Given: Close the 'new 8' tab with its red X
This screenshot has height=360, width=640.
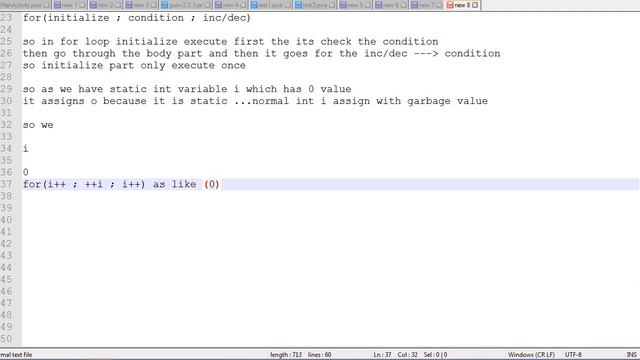Looking at the screenshot, I should [x=475, y=5].
